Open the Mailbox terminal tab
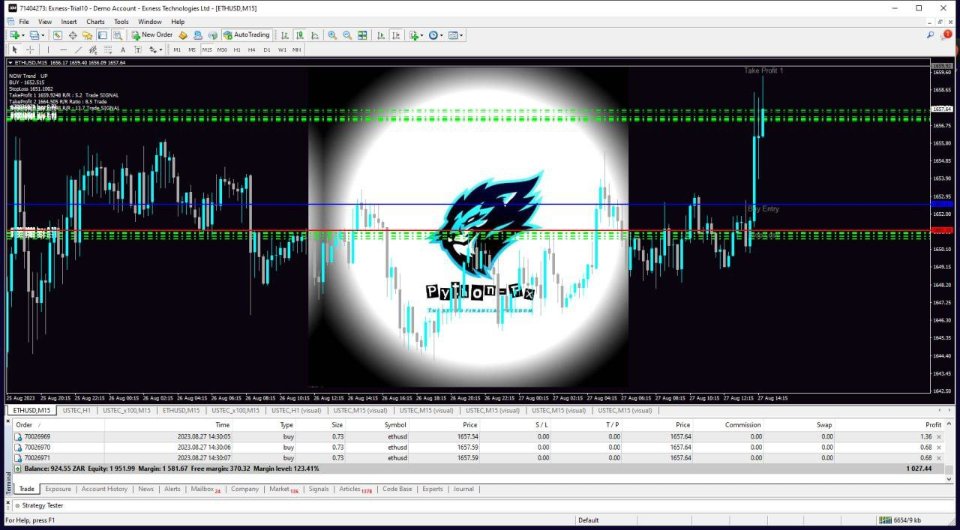 (205, 489)
